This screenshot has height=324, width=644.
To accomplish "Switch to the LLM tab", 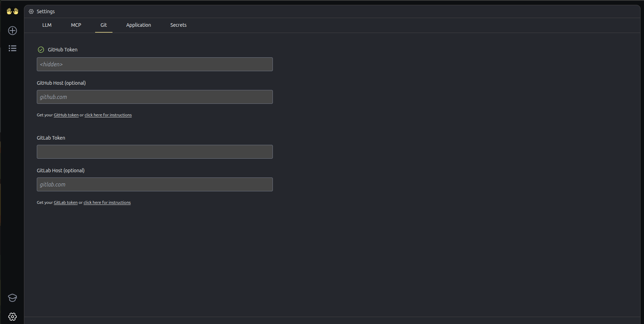I will click(x=47, y=25).
